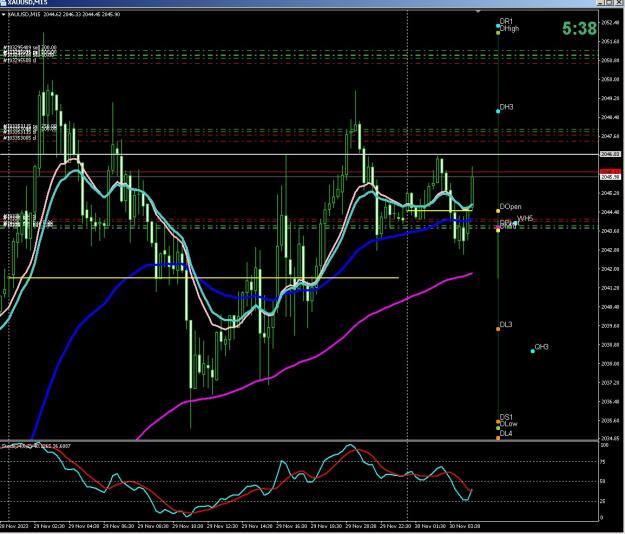Screen dimensions: 625x534
Task: Click the 29 Nov 12:30 time axis label
Action: [x=222, y=526]
